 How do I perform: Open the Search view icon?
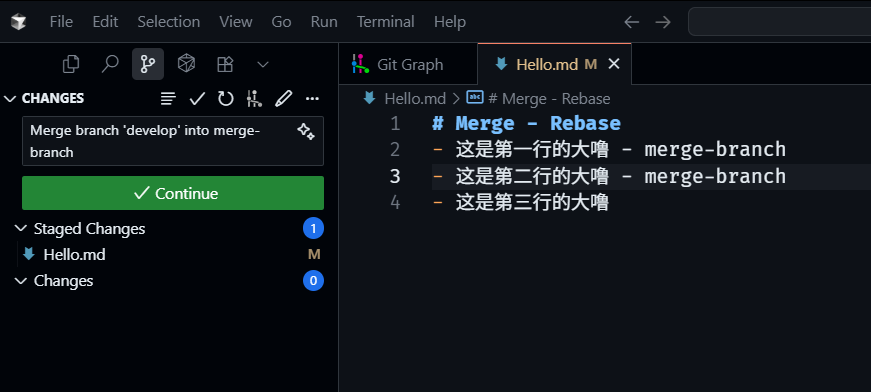click(109, 64)
